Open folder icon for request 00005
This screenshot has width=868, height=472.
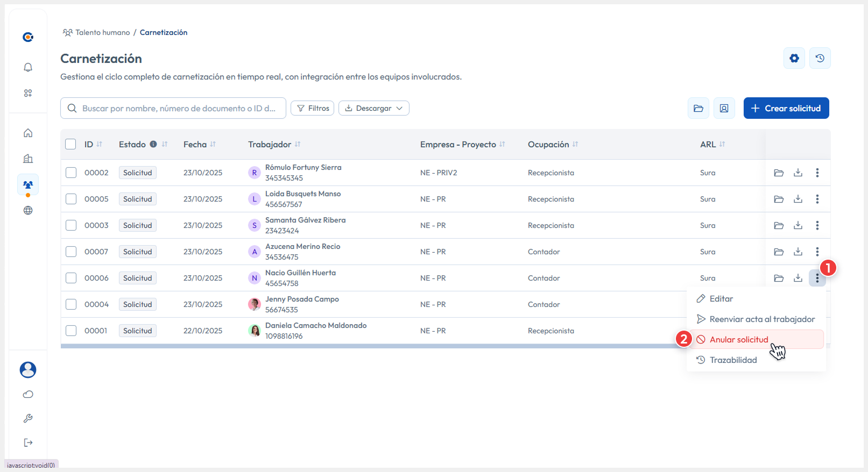point(778,199)
